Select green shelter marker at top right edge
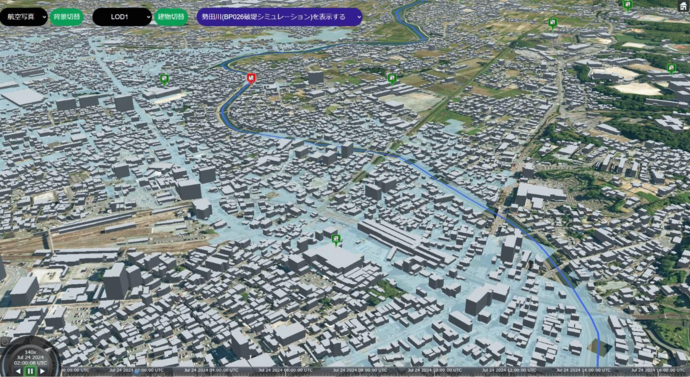This screenshot has width=690, height=377. click(628, 5)
